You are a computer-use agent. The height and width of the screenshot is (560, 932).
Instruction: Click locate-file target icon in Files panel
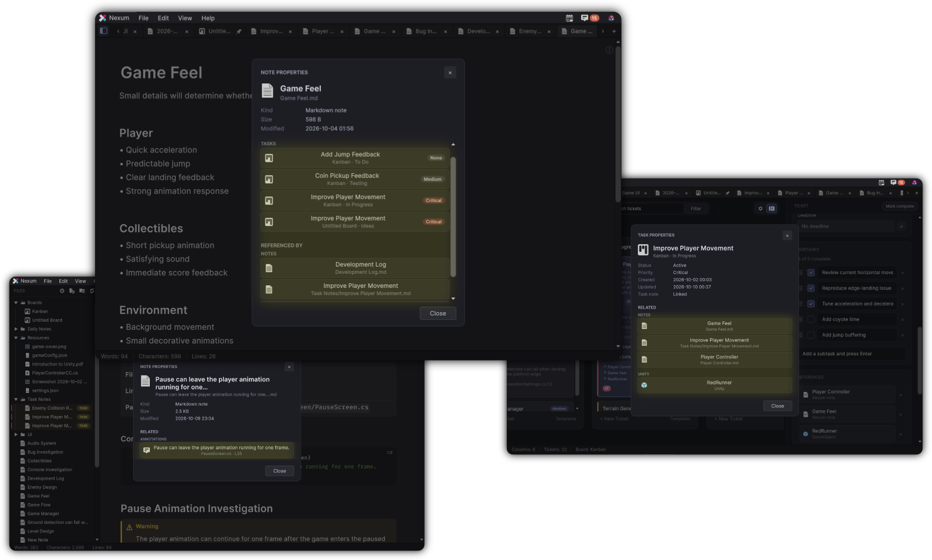click(x=62, y=291)
